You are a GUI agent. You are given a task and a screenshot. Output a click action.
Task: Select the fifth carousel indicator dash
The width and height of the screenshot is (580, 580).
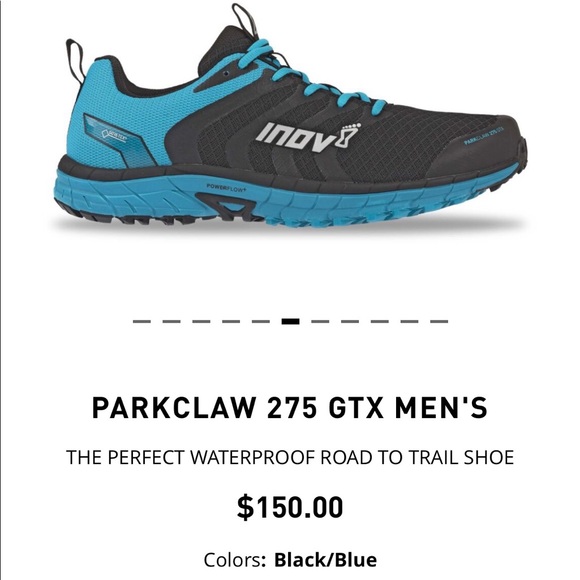(261, 321)
